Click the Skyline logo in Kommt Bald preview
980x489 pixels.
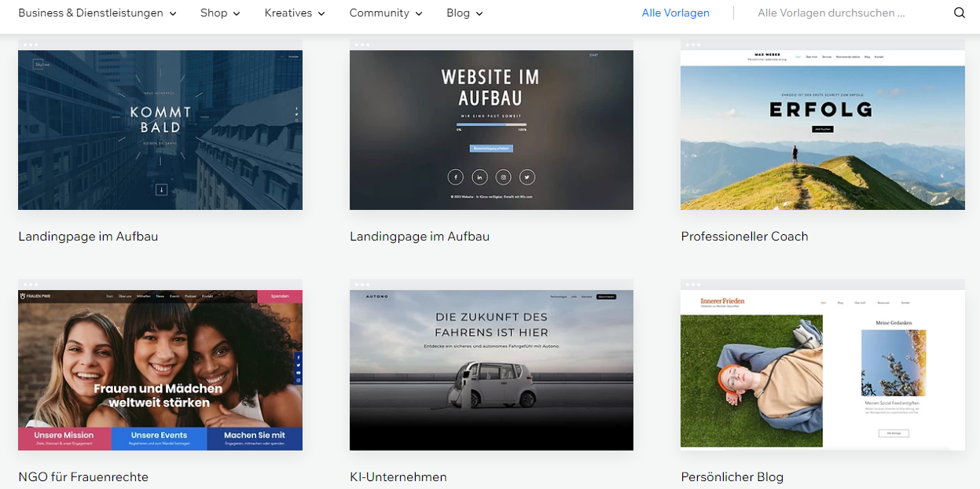(x=40, y=65)
